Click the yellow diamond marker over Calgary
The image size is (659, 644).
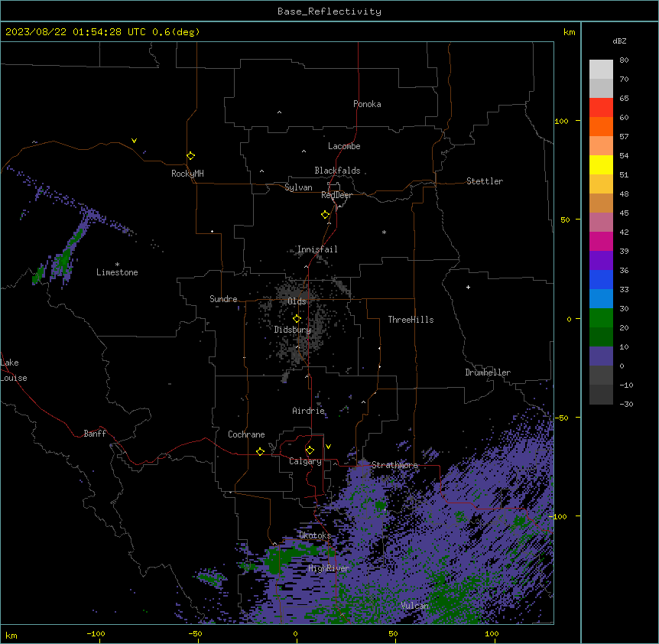(310, 450)
